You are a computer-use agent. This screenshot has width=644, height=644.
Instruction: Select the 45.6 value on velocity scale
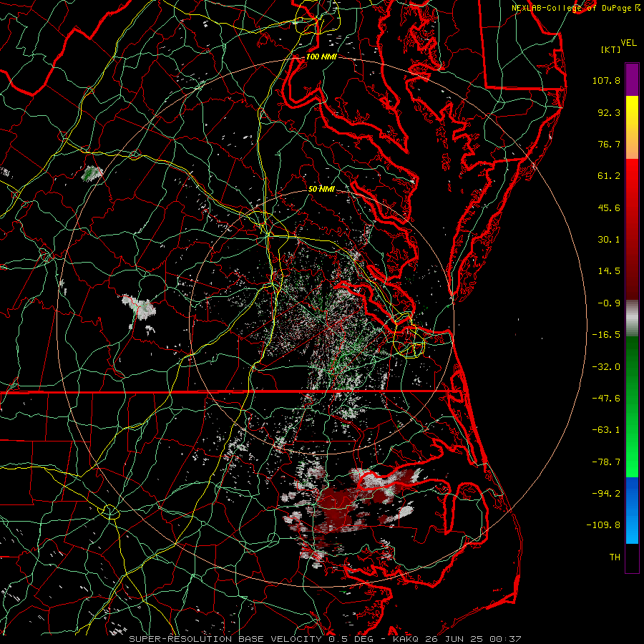[609, 208]
